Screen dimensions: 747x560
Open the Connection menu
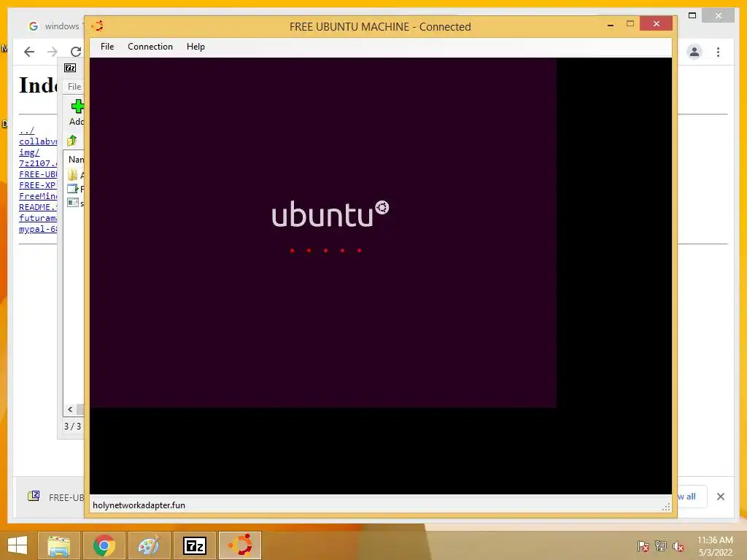150,47
